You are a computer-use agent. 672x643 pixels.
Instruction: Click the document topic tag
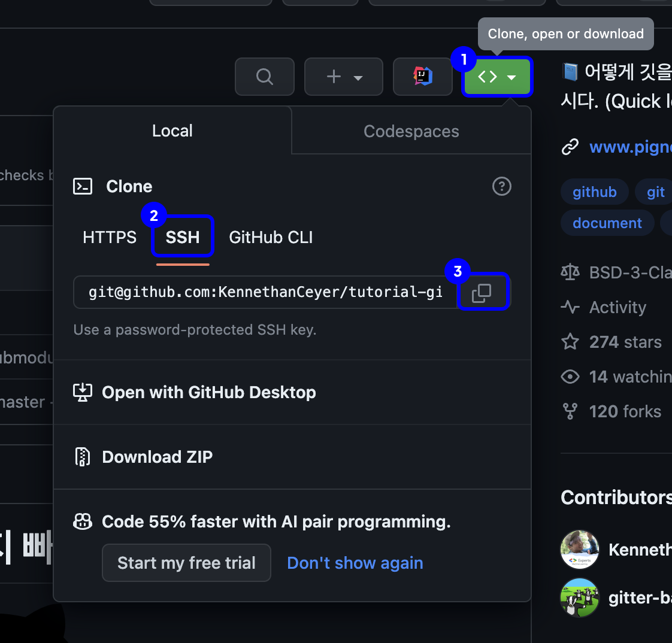coord(607,223)
